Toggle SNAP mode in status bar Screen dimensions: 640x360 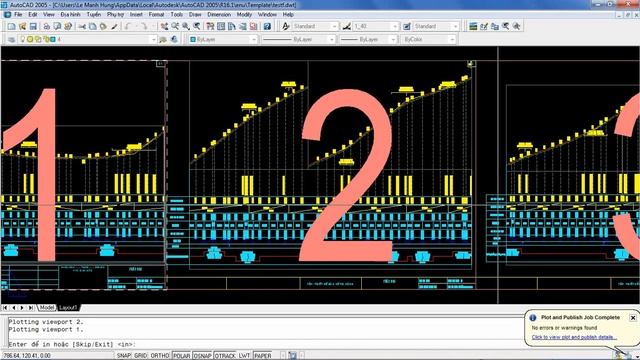(124, 356)
